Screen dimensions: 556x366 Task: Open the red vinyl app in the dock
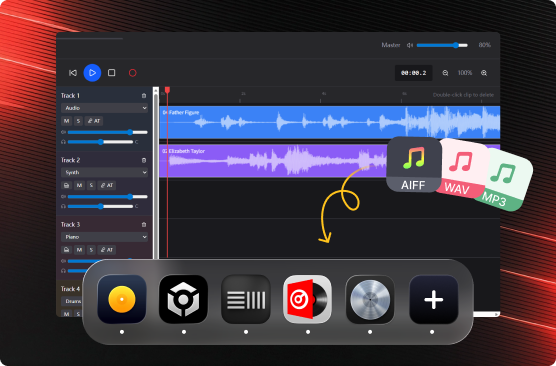click(308, 299)
